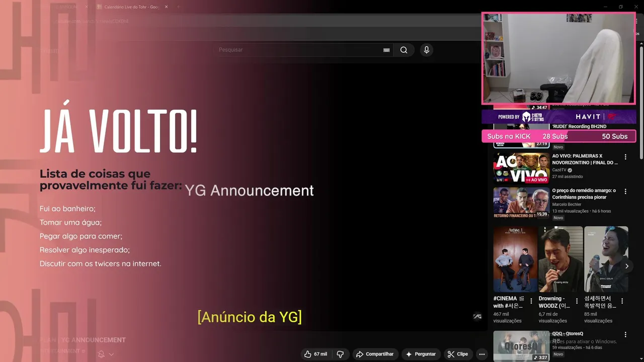Viewport: 644px width, 362px height.
Task: Open a new browser tab with plus icon
Action: click(x=178, y=7)
